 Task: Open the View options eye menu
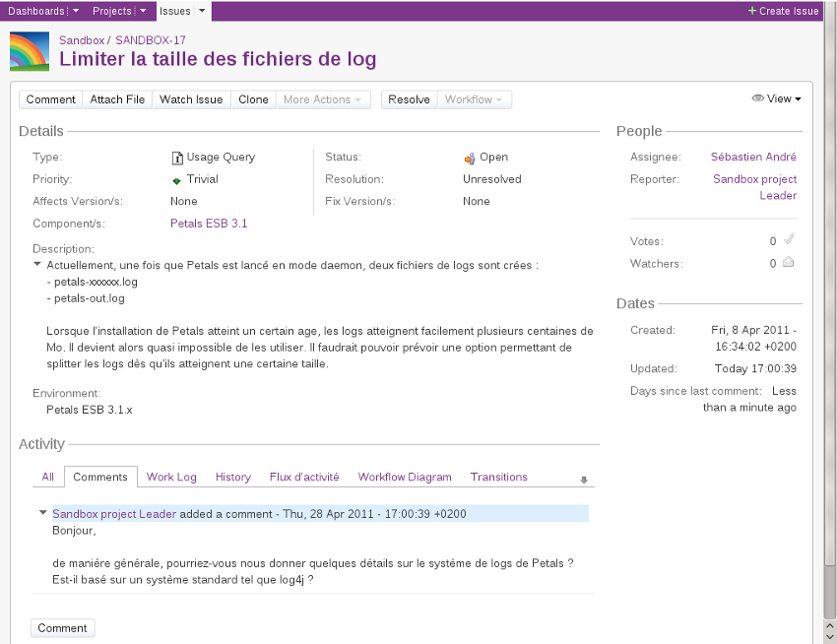(x=776, y=98)
